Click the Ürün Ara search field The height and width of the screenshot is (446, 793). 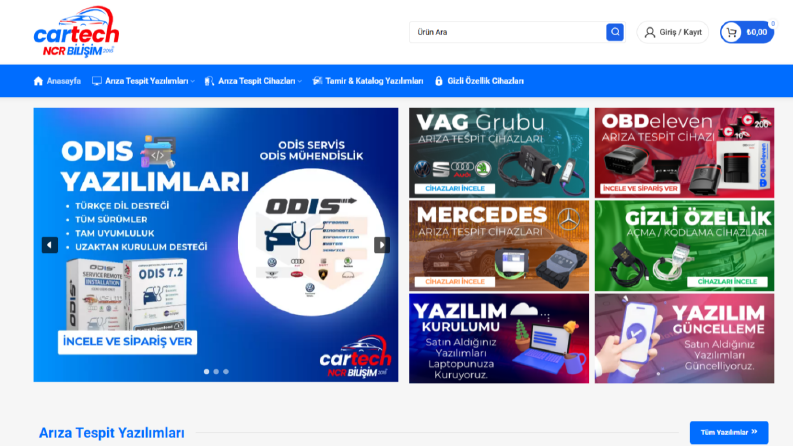[508, 32]
